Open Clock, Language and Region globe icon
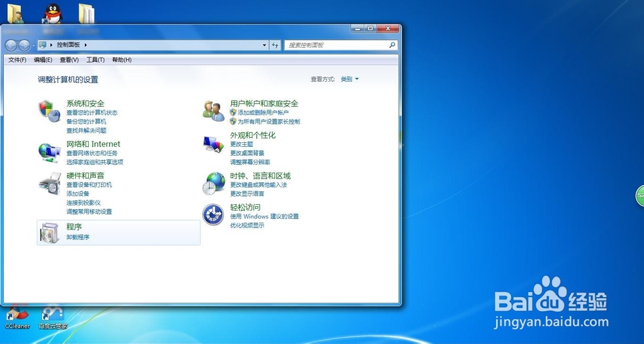The width and height of the screenshot is (644, 344). point(214,184)
